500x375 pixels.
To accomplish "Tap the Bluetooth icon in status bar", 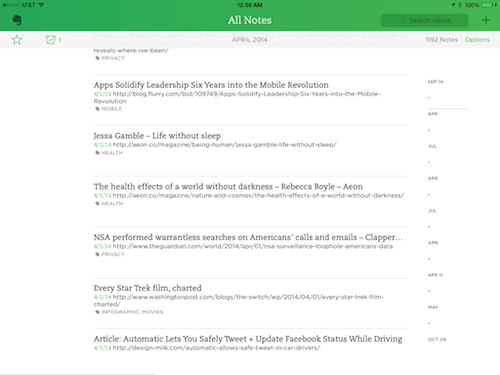I will [460, 5].
